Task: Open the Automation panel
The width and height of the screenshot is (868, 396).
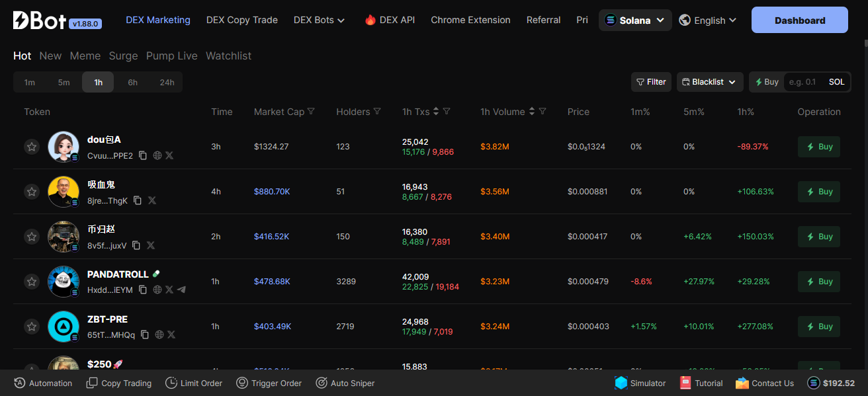Action: click(x=42, y=383)
